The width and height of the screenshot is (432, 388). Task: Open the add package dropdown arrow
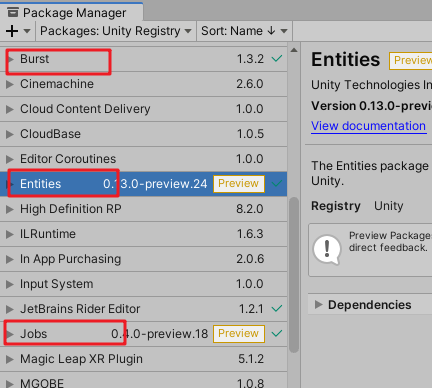coord(27,31)
